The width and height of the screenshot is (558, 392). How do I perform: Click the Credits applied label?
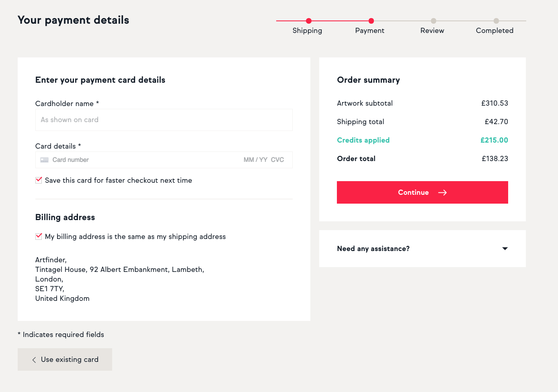[x=363, y=140]
